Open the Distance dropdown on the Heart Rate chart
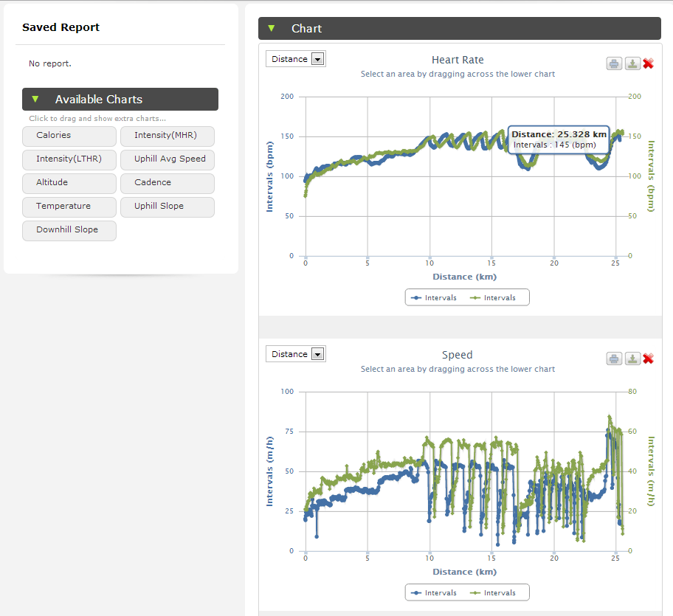The height and width of the screenshot is (616, 673). point(316,58)
